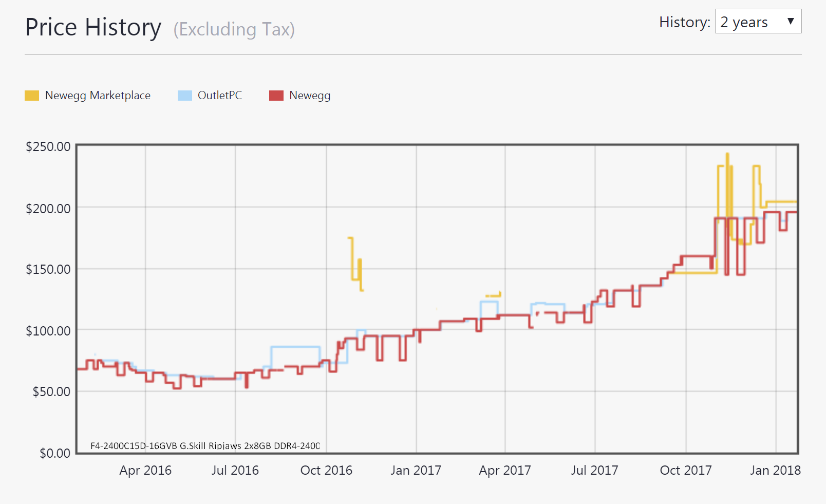Click the Jul 2017 x-axis label
The width and height of the screenshot is (826, 504).
pos(594,470)
